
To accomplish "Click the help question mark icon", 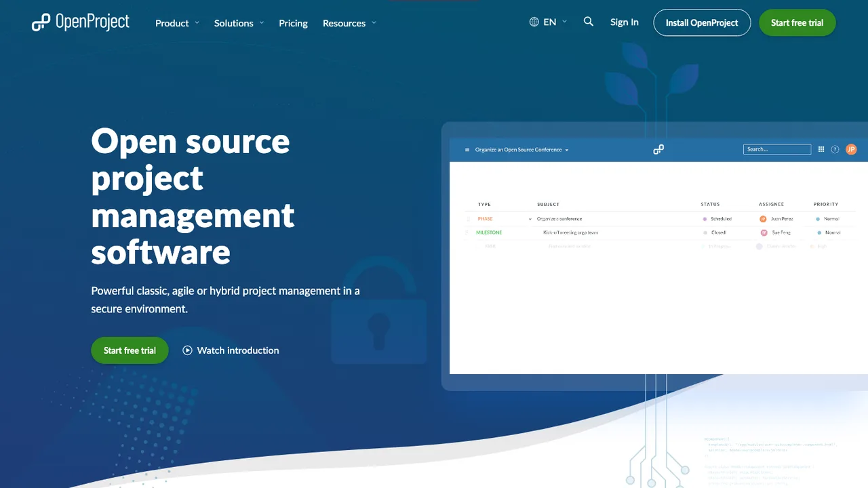I will [x=835, y=149].
